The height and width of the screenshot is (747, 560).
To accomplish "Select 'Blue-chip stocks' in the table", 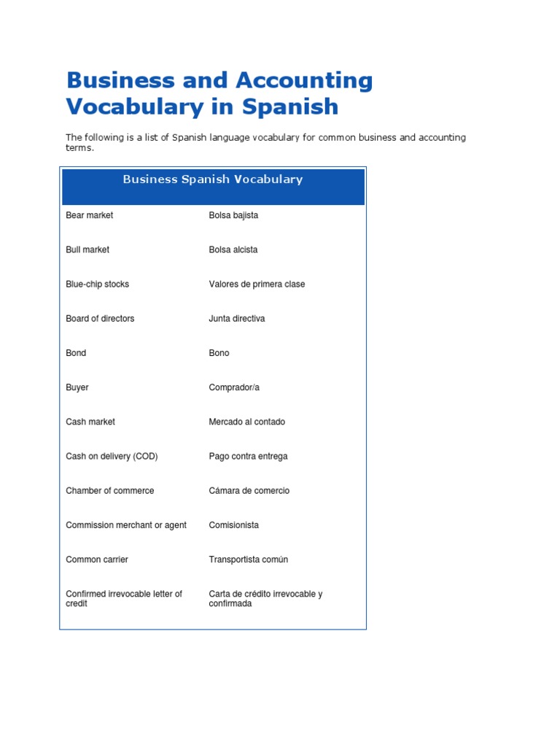I will click(x=97, y=285).
